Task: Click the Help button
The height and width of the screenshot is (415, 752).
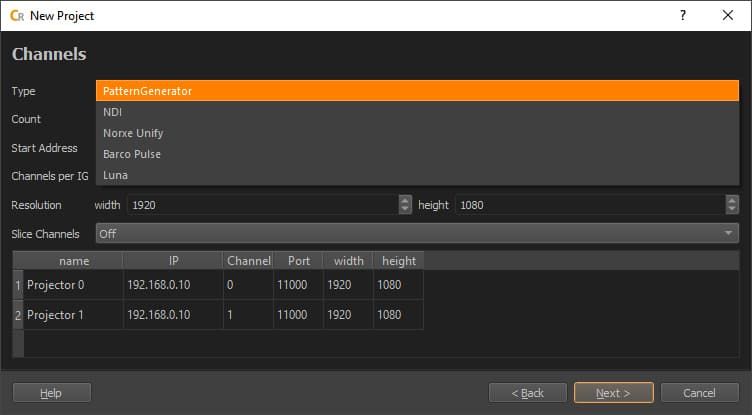Action: click(x=51, y=393)
